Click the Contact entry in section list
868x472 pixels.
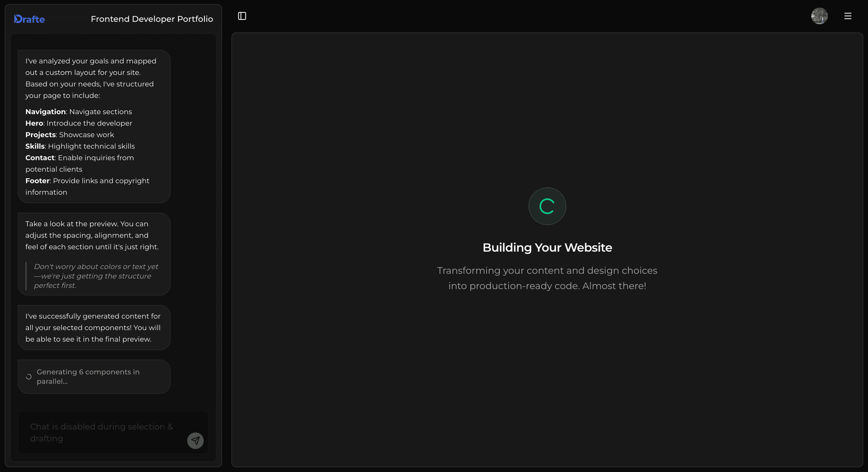click(40, 158)
